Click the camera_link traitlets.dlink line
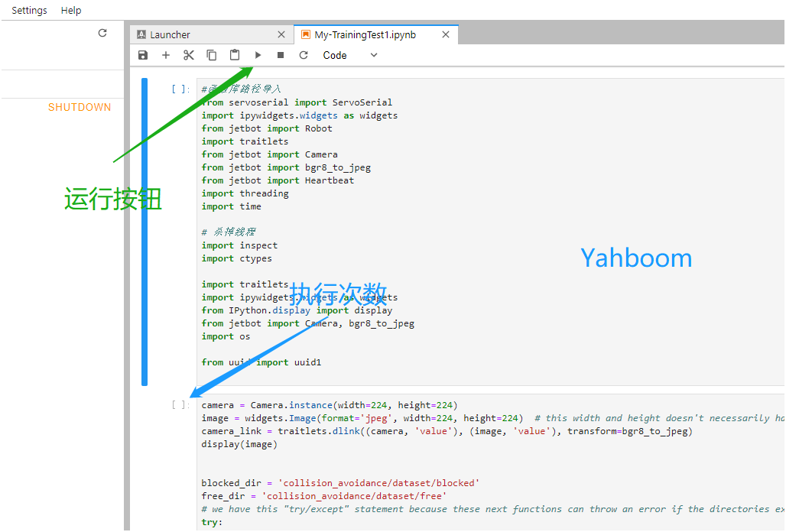This screenshot has width=786, height=532. (x=447, y=431)
